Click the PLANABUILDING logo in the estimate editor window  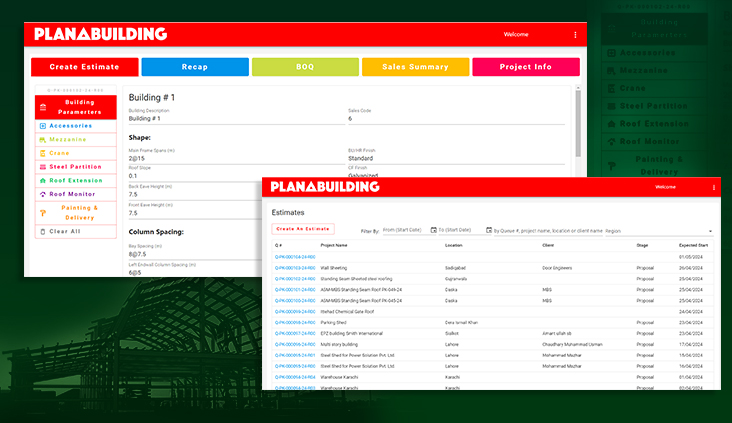tap(100, 34)
